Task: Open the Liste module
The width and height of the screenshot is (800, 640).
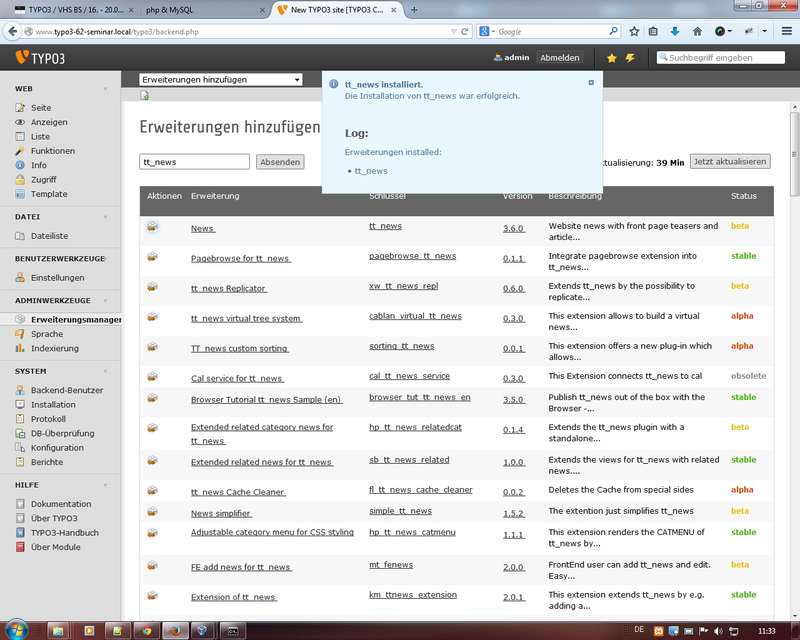Action: [40, 136]
